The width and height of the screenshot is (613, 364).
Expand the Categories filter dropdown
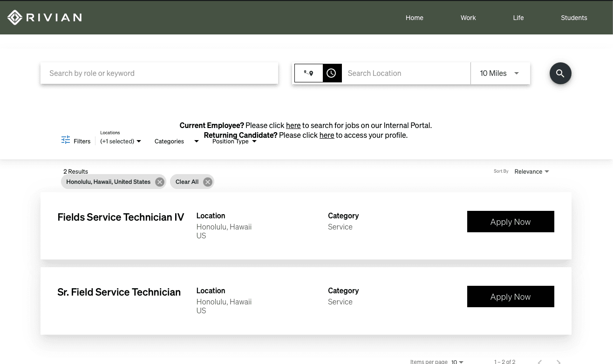(177, 141)
